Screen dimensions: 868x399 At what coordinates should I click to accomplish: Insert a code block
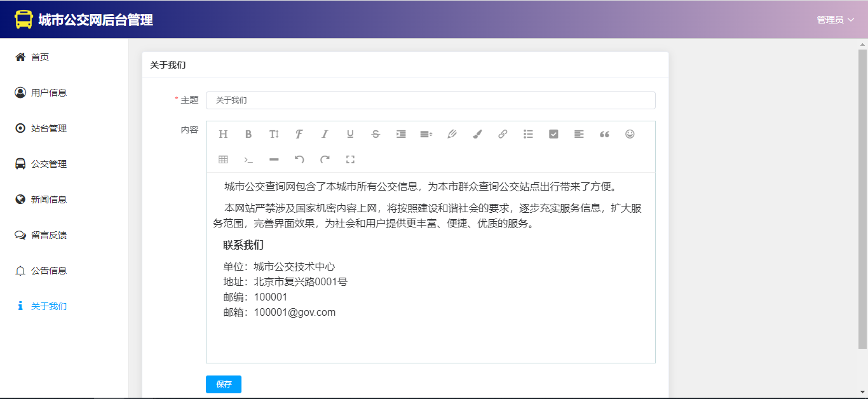pos(248,159)
